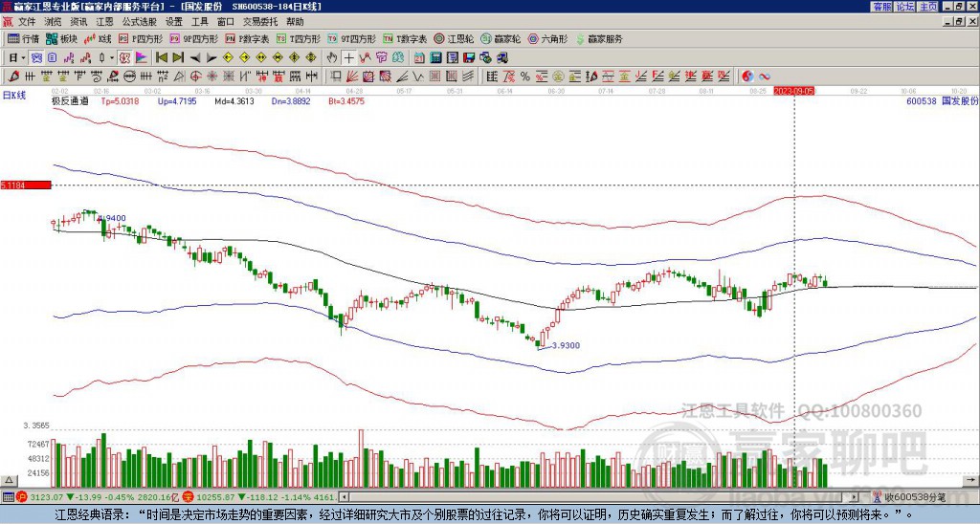
Task: Click the Dn=3.8892 value
Action: [x=291, y=100]
